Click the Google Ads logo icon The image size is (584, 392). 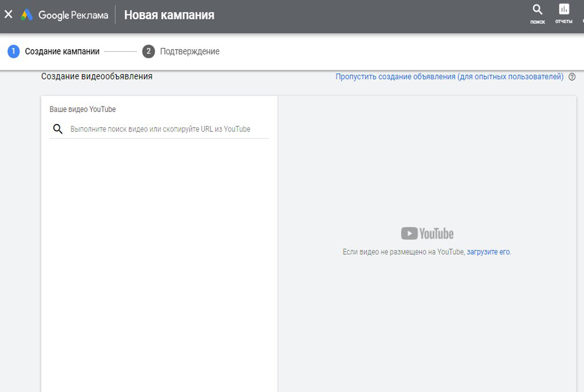click(27, 15)
